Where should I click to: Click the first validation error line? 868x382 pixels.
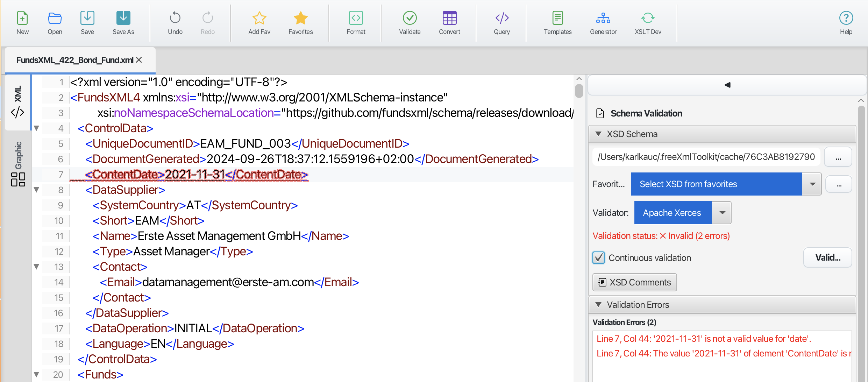[x=704, y=339]
